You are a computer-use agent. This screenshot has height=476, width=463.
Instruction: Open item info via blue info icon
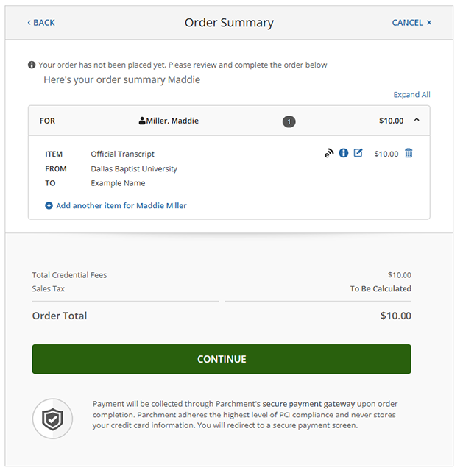343,154
